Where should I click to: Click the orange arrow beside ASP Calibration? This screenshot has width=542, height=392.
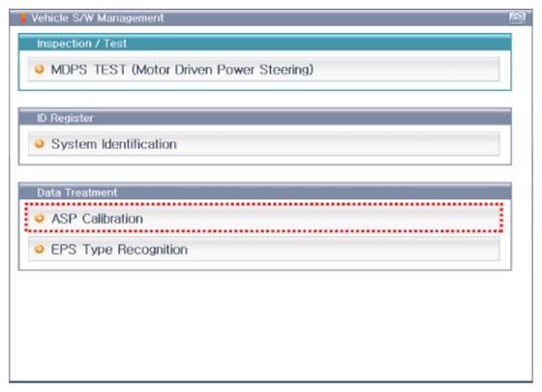click(40, 219)
